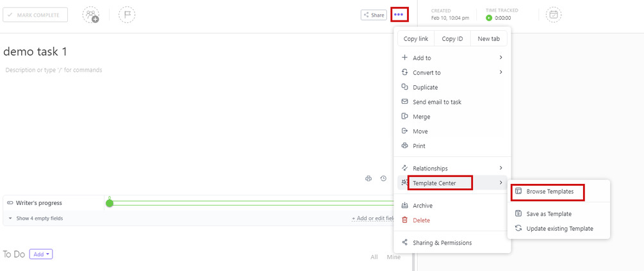Screen dimensions: 644x271
Task: Click the icon left of history clock
Action: click(368, 179)
